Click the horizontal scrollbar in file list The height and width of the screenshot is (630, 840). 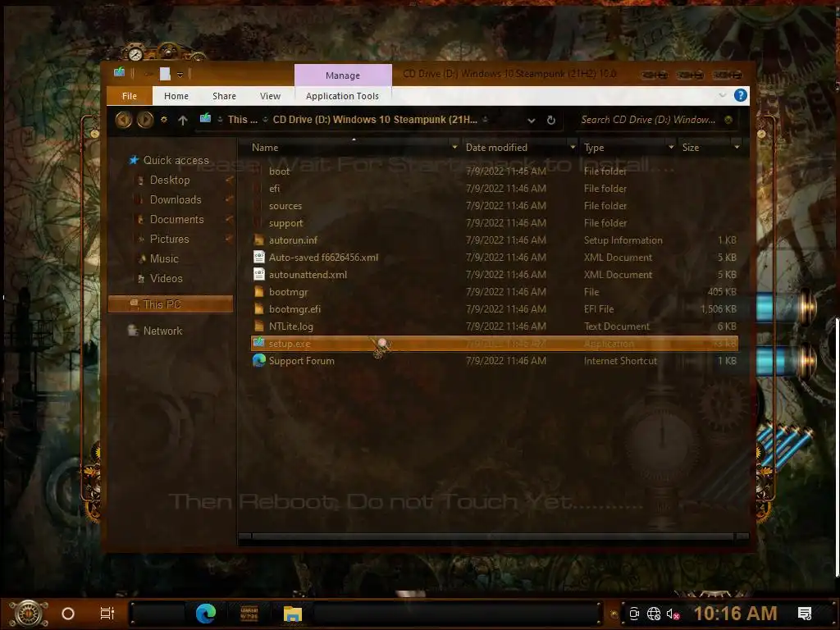click(x=493, y=536)
